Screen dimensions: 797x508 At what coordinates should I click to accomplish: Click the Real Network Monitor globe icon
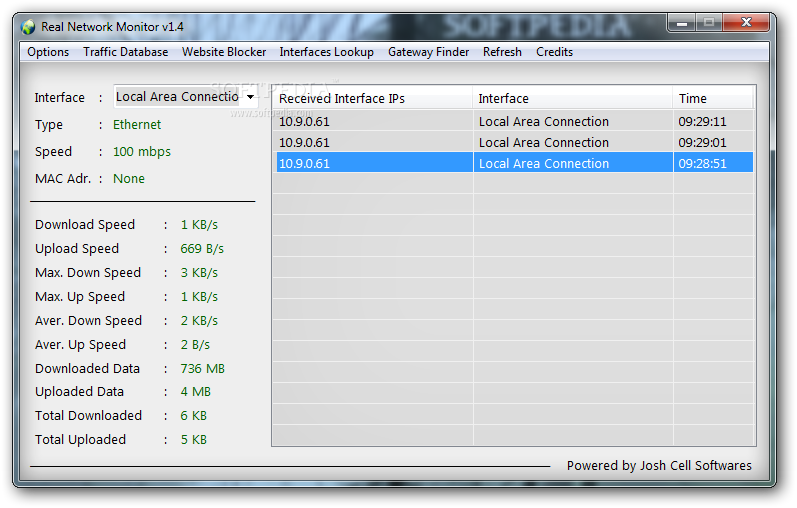[x=28, y=27]
